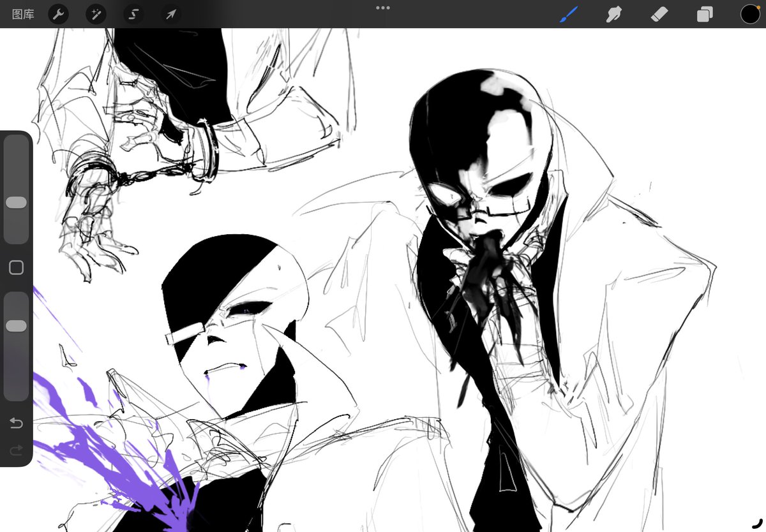
Task: Click the brush opacity slider handle
Action: coord(16,326)
